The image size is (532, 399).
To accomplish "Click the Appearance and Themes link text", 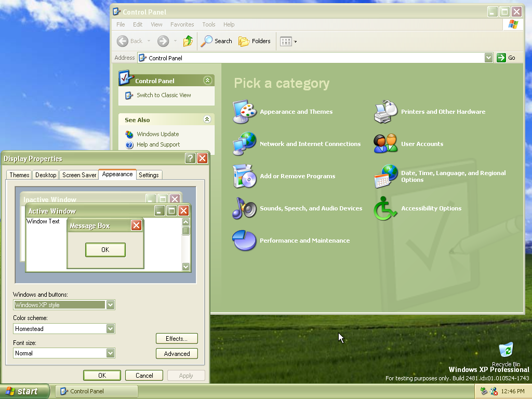I will point(296,112).
